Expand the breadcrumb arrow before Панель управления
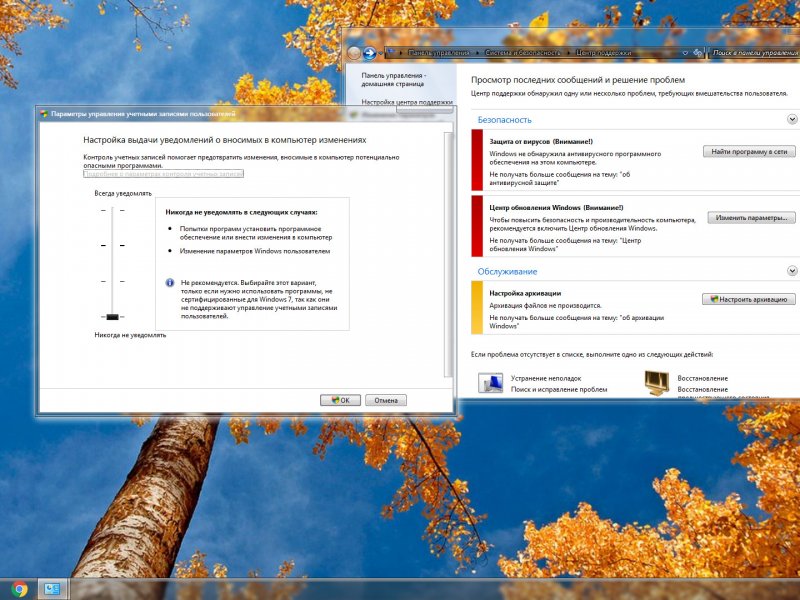Viewport: 800px width, 600px height. coord(402,53)
